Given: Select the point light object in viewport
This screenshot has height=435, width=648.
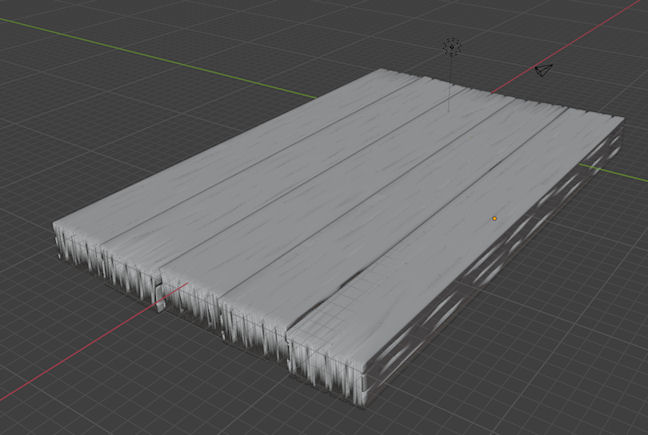Looking at the screenshot, I should [x=452, y=46].
